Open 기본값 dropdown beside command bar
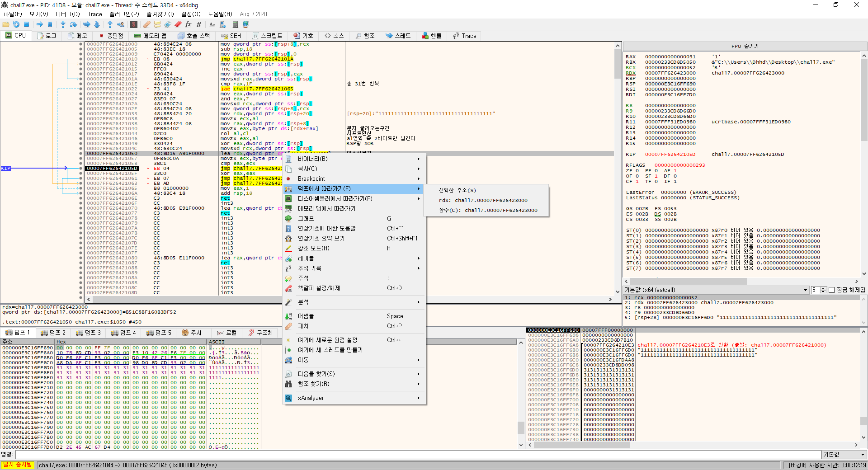 [844, 454]
